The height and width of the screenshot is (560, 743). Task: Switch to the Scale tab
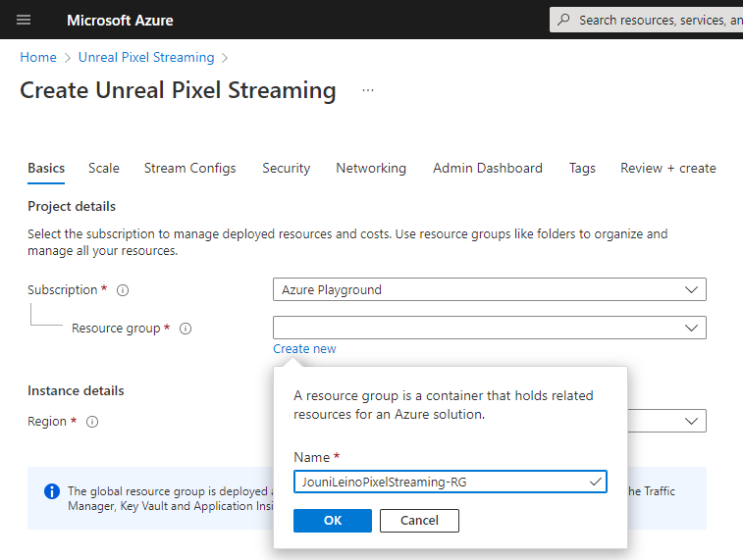(x=104, y=168)
